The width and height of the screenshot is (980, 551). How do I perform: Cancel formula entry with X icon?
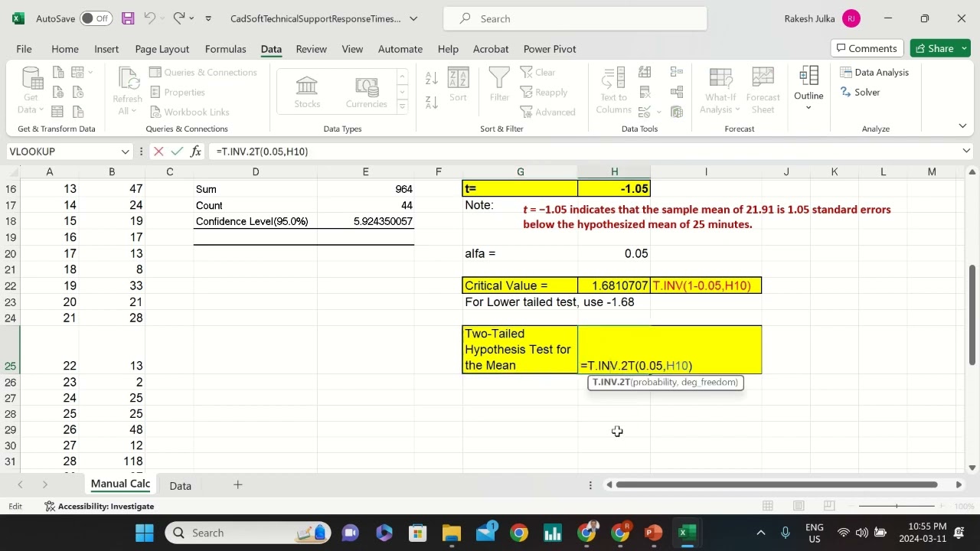pos(158,152)
